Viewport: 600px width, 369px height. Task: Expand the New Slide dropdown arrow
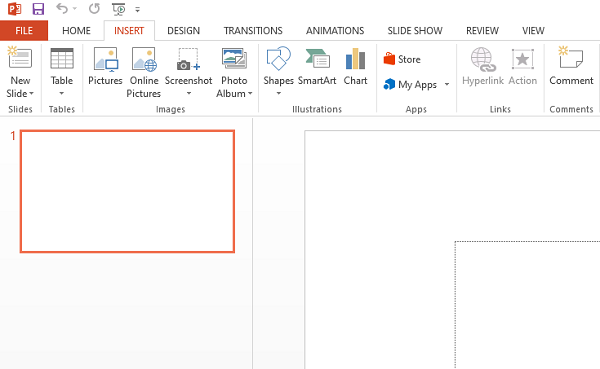click(31, 93)
